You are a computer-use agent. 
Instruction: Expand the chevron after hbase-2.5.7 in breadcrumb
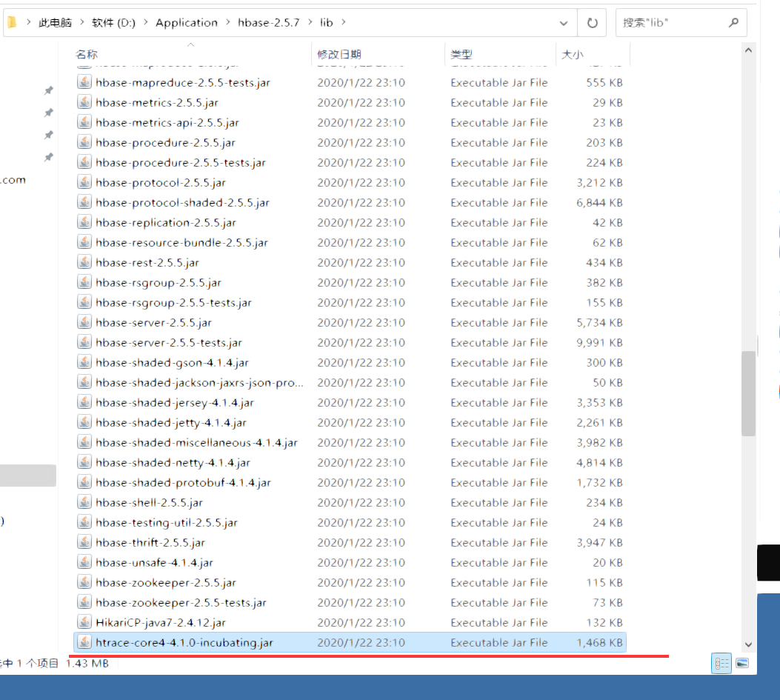pyautogui.click(x=310, y=22)
